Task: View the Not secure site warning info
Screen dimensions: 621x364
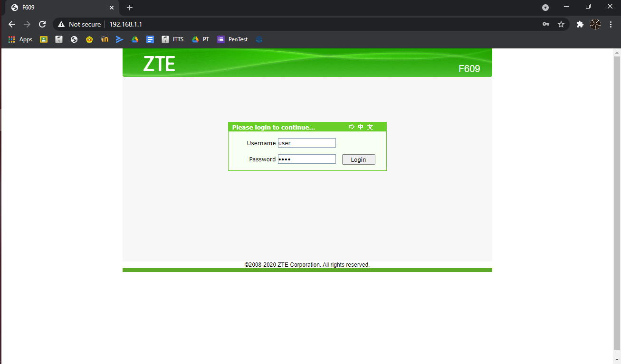Action: coord(79,24)
